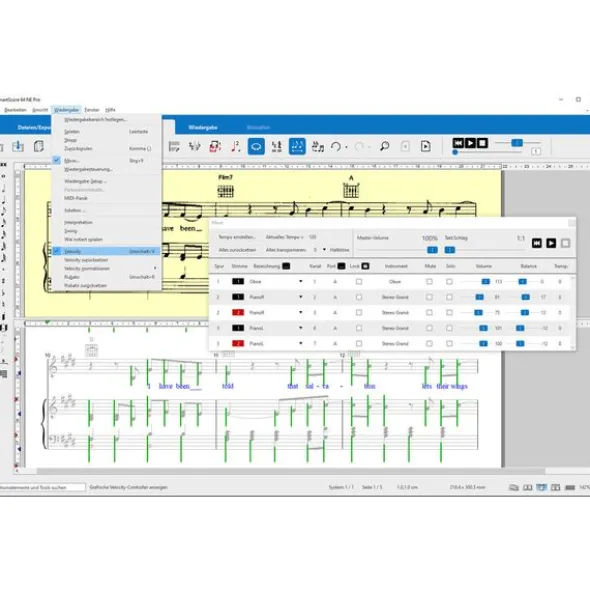
Task: Toggle the highlighted velocity notes toolbar icon
Action: point(297,146)
